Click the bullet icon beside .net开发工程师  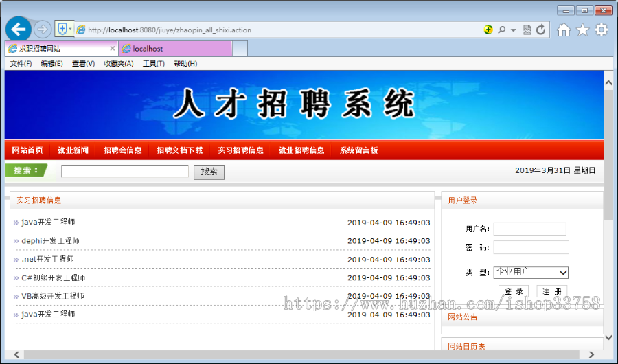tap(16, 260)
